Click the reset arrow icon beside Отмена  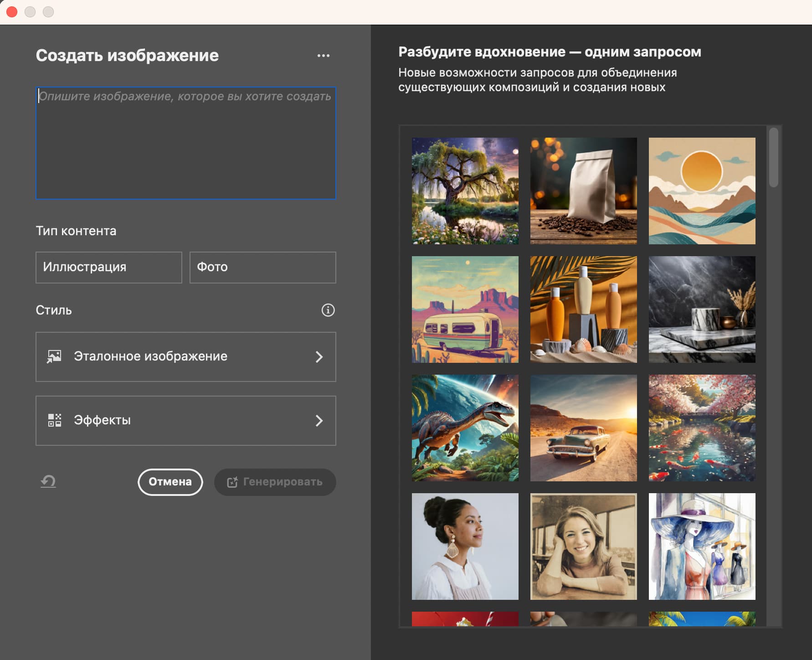click(48, 481)
